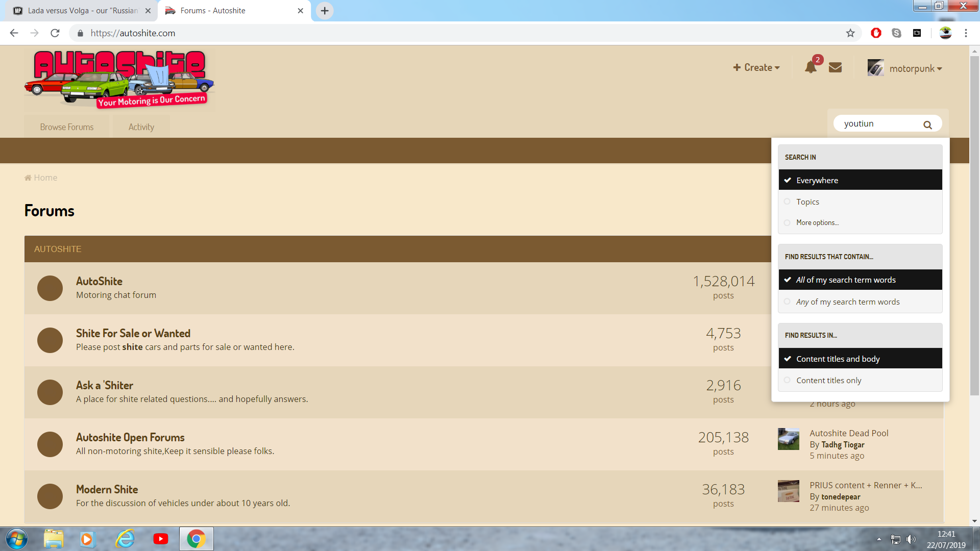Click the PRIUS topic poster avatar thumbnail
Screen dimensions: 980x551
tap(789, 491)
